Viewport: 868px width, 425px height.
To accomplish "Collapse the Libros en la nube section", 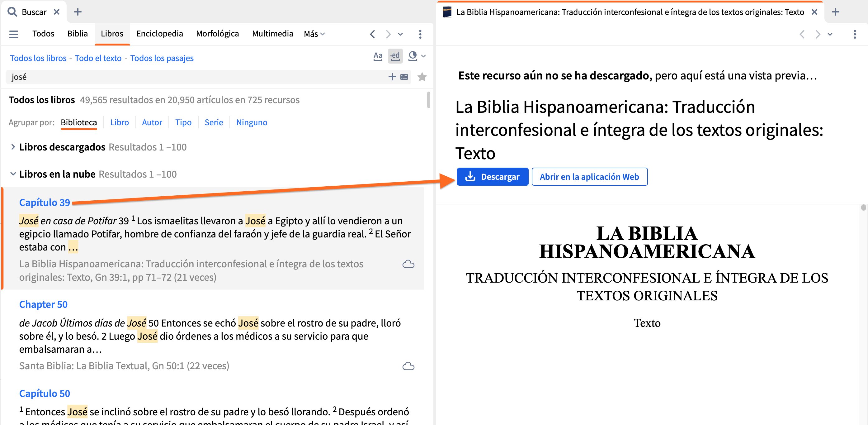I will pyautogui.click(x=13, y=174).
